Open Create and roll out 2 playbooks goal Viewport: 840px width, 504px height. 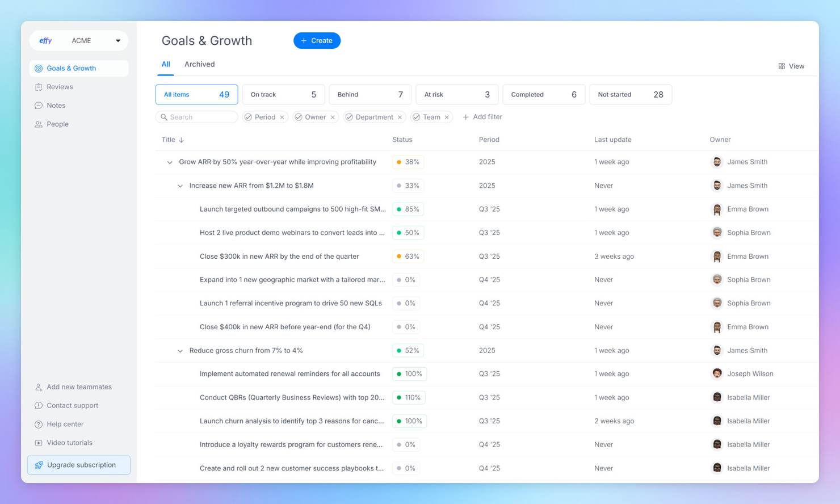pos(292,468)
